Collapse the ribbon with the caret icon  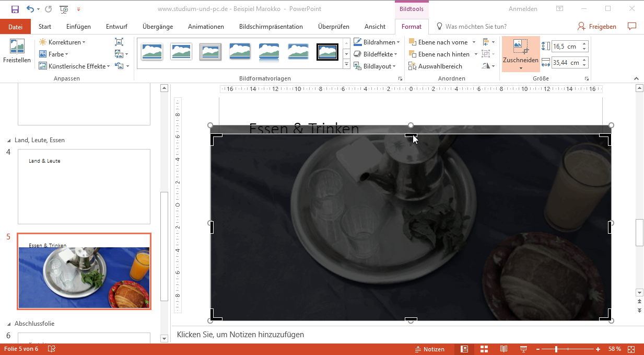point(636,78)
